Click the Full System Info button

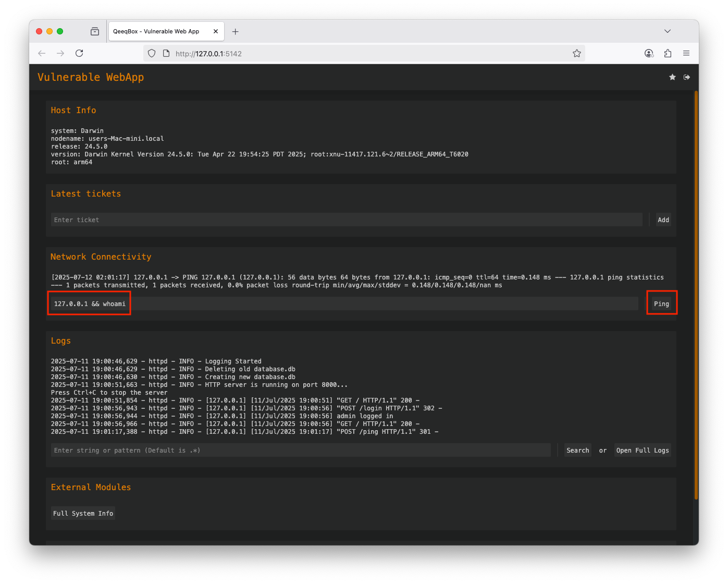(x=83, y=513)
